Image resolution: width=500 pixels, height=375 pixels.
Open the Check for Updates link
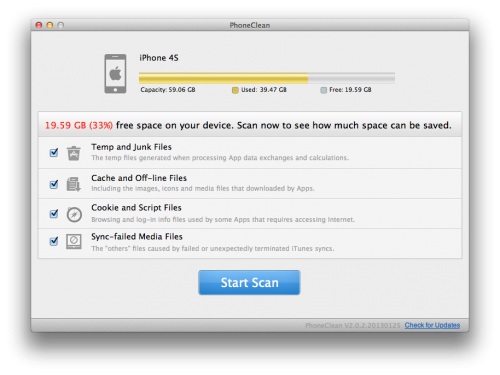point(432,325)
